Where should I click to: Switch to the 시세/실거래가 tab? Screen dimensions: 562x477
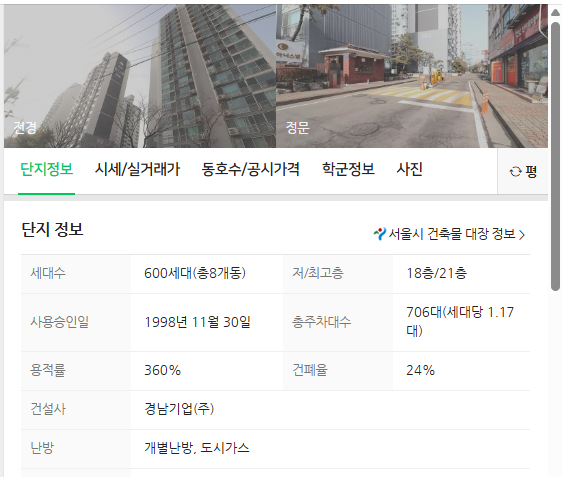137,170
